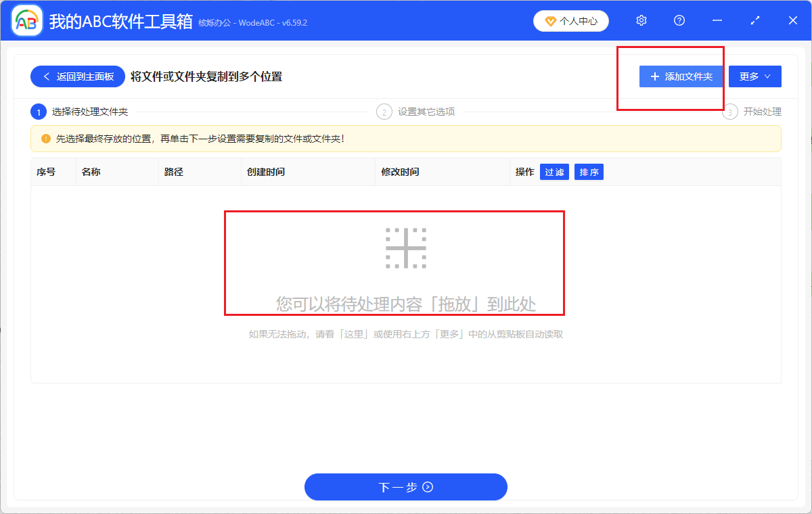
Task: Click the 下一步 button
Action: tap(406, 487)
